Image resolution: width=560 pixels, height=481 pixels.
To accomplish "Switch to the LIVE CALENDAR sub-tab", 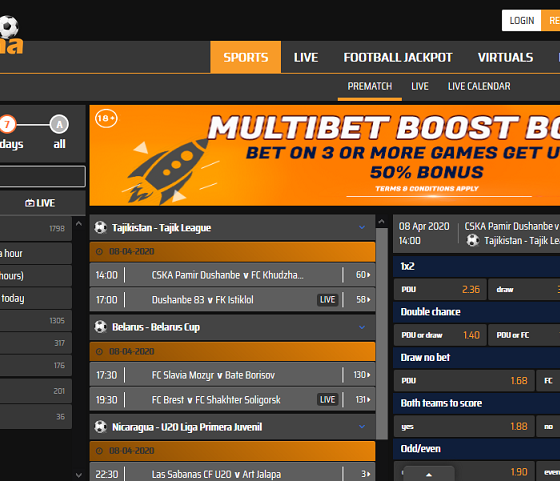I will [x=479, y=86].
